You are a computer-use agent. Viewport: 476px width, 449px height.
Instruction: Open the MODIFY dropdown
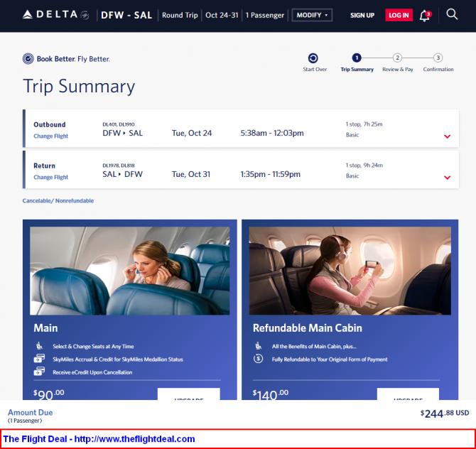pos(312,15)
